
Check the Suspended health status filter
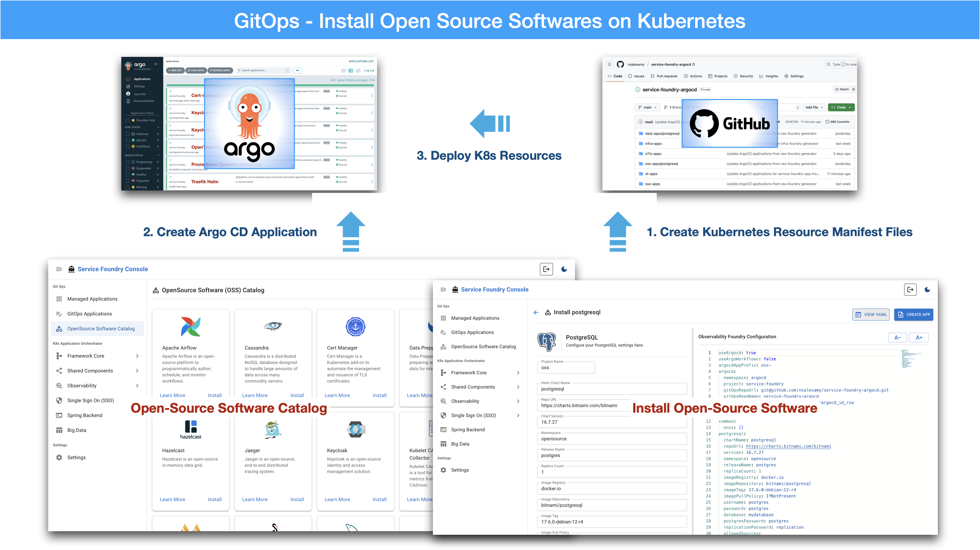pos(127,168)
